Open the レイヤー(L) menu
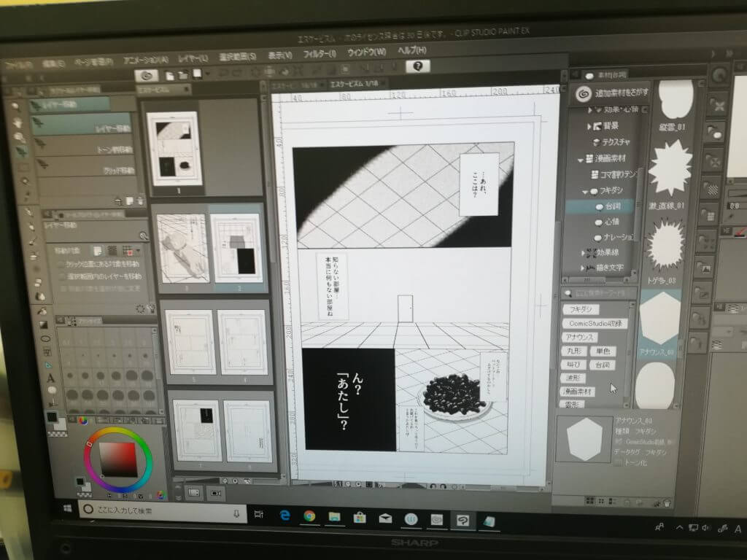 193,58
